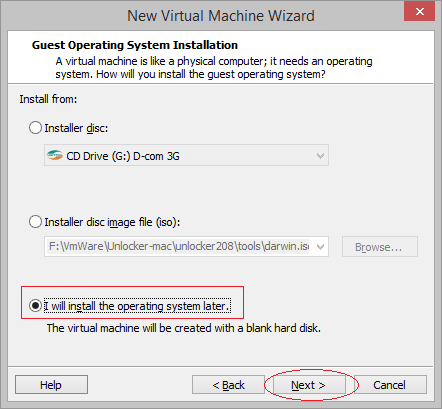This screenshot has width=442, height=409.
Task: Click the Guest Operating System Installation heading
Action: pyautogui.click(x=135, y=45)
